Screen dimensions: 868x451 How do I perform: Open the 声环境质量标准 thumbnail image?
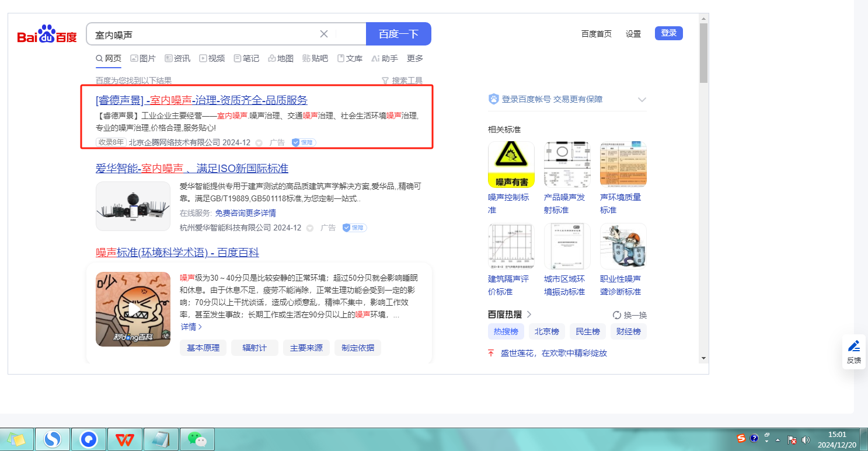(623, 165)
